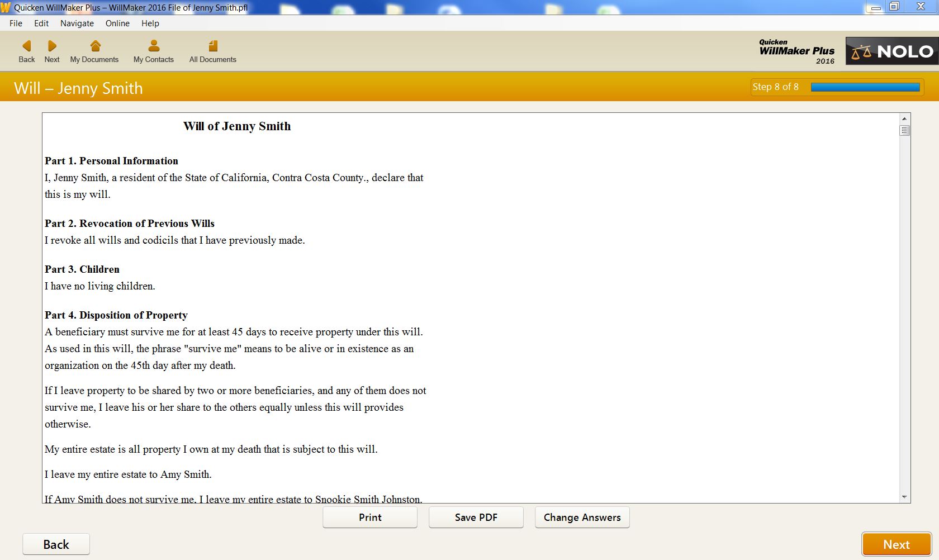Click Back to return to previous step

tap(56, 544)
